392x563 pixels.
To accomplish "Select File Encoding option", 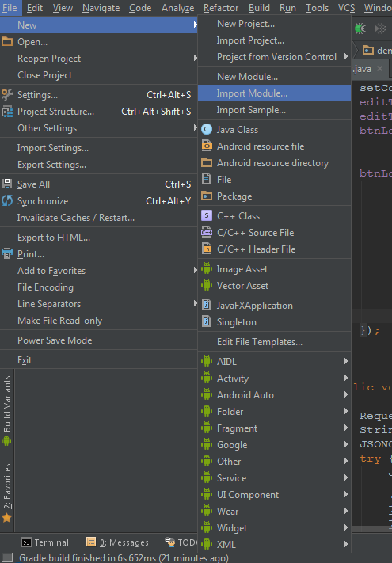I will [x=99, y=287].
